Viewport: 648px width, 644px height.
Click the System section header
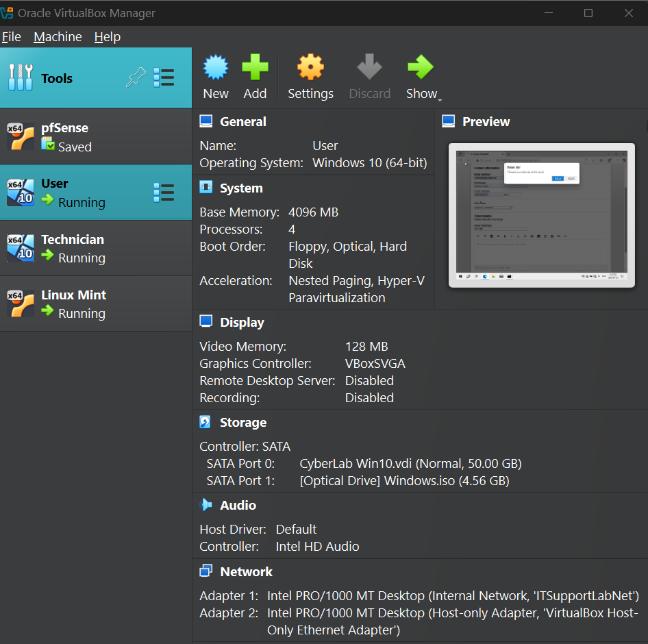241,188
